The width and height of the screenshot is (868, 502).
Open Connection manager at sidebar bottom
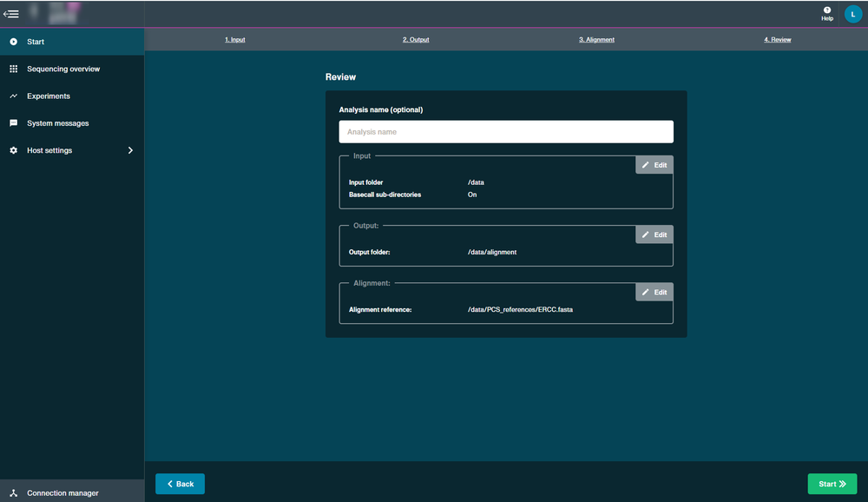click(72, 492)
